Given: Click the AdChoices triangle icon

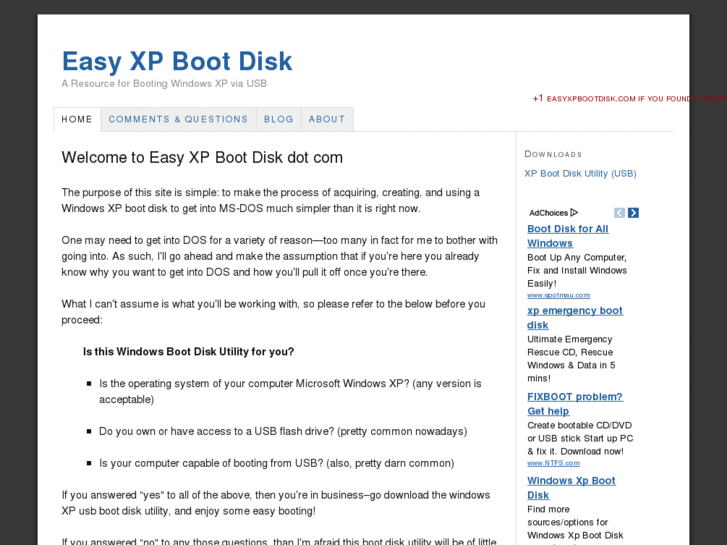Looking at the screenshot, I should [x=574, y=212].
